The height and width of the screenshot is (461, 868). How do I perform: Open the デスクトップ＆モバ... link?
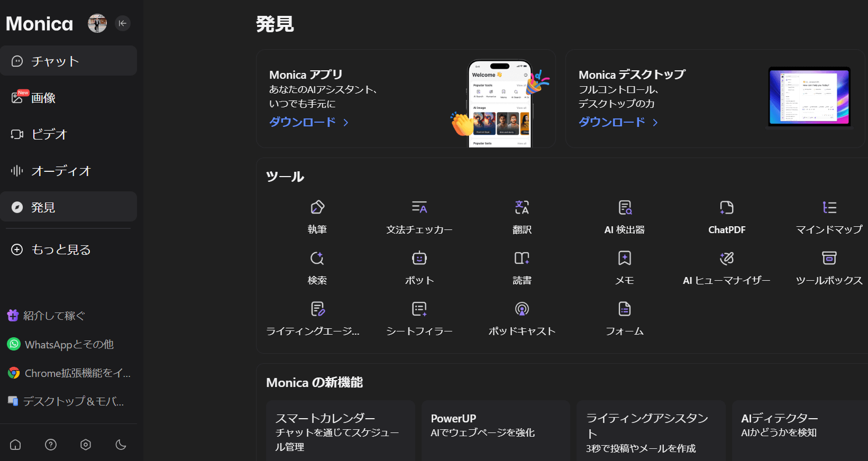pyautogui.click(x=66, y=401)
